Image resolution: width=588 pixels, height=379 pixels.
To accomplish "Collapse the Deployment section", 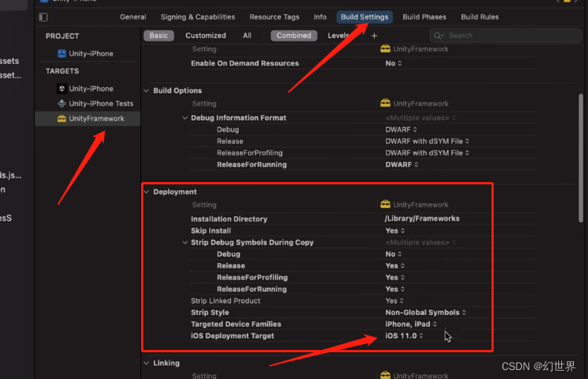I will (x=146, y=192).
